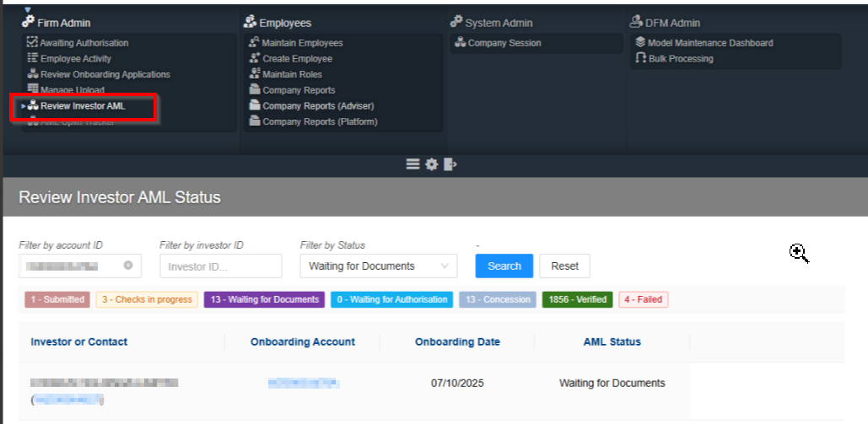This screenshot has width=868, height=424.
Task: Open Company Reports menu item
Action: click(299, 89)
